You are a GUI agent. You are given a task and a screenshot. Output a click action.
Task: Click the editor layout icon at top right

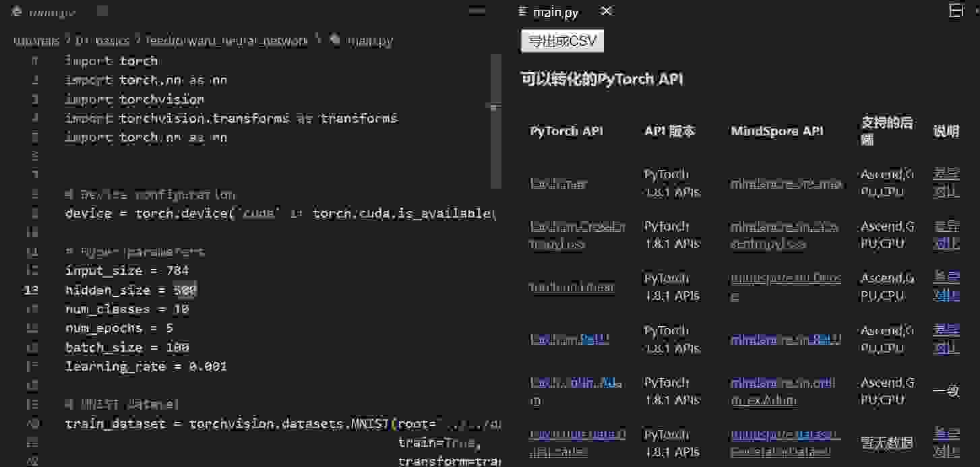point(956,11)
